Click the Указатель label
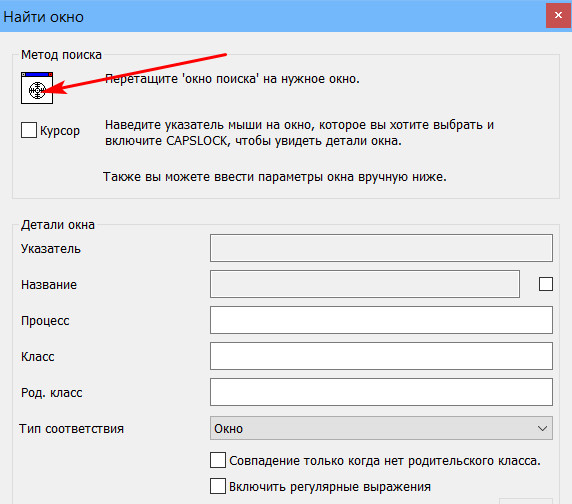The image size is (572, 504). coord(51,249)
